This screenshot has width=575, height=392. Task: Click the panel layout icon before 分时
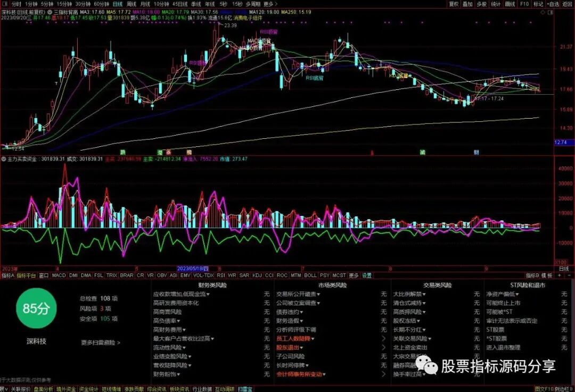pyautogui.click(x=4, y=4)
